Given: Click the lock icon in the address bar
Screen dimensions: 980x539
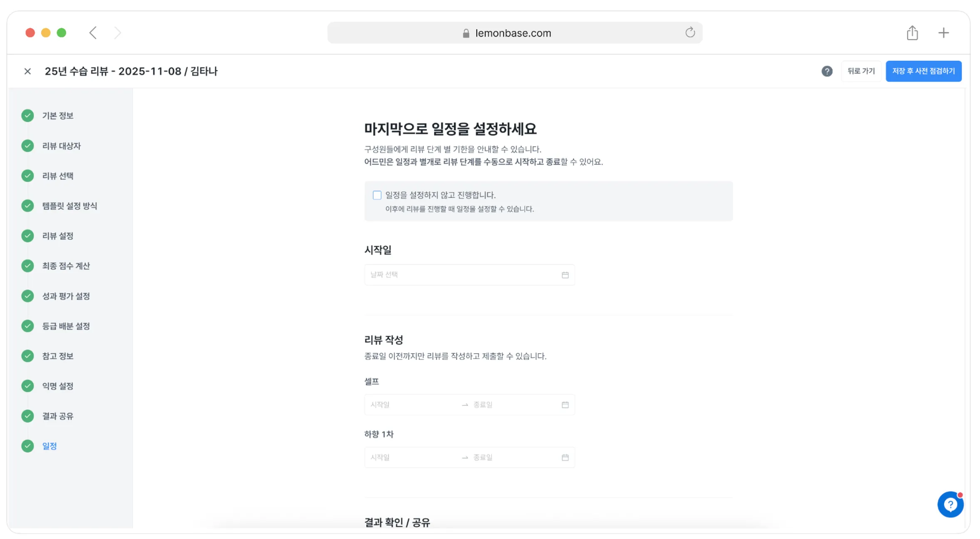Looking at the screenshot, I should click(x=466, y=33).
